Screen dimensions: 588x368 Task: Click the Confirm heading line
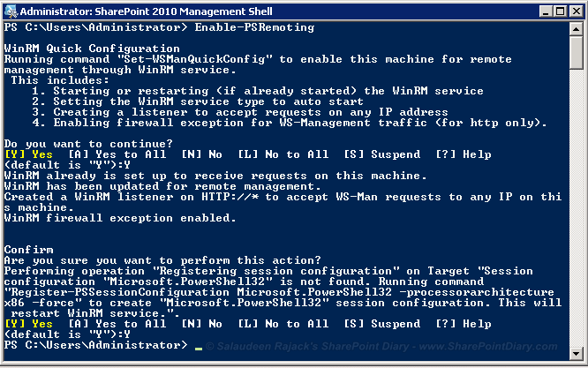29,250
